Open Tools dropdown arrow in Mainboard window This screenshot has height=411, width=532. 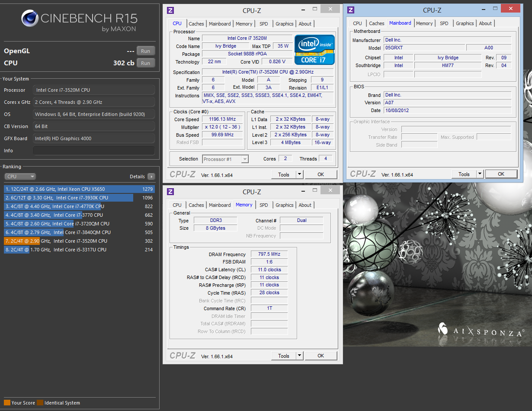point(480,174)
